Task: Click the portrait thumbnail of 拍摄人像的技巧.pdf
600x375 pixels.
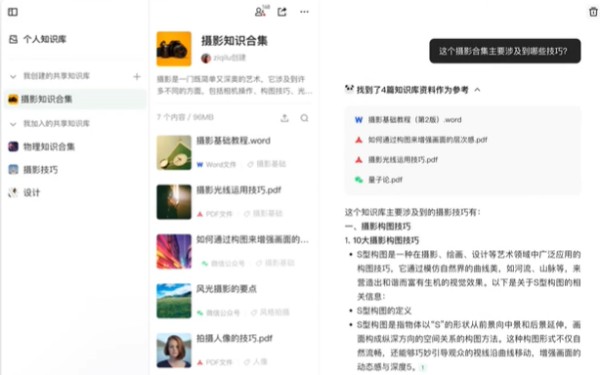Action: coord(174,350)
